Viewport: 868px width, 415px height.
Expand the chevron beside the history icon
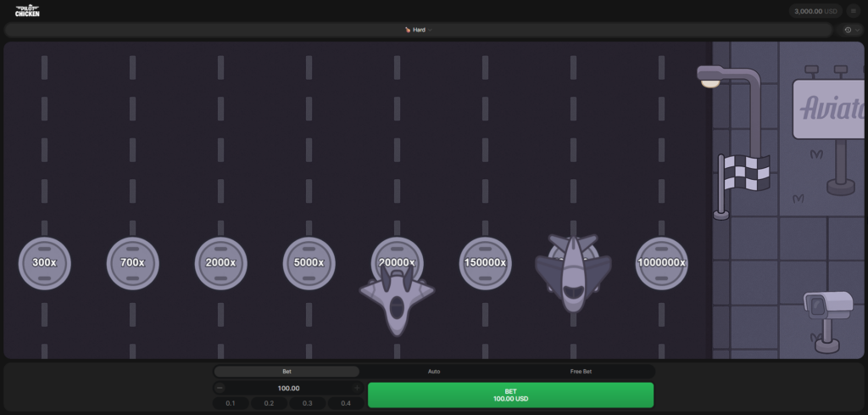(x=858, y=30)
